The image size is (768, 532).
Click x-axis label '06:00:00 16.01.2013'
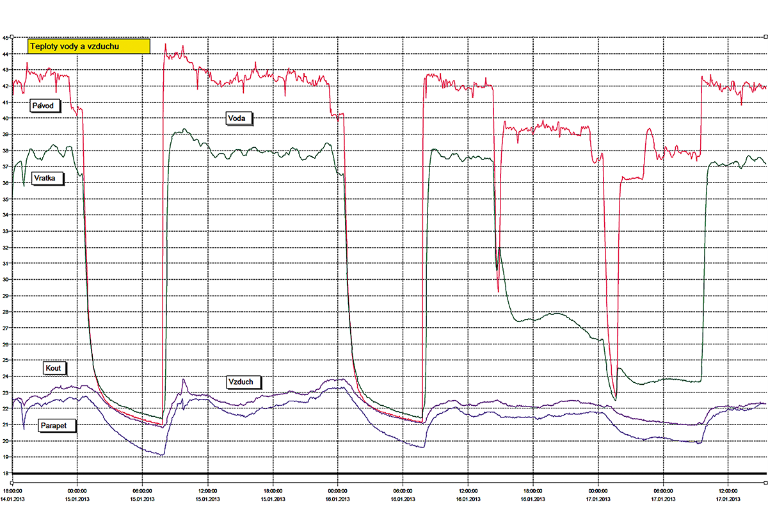click(403, 494)
